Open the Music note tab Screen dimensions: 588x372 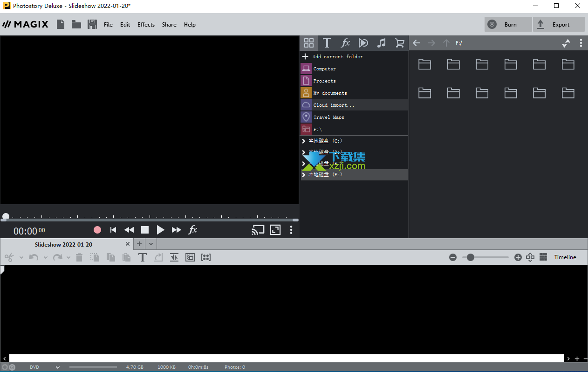[382, 43]
